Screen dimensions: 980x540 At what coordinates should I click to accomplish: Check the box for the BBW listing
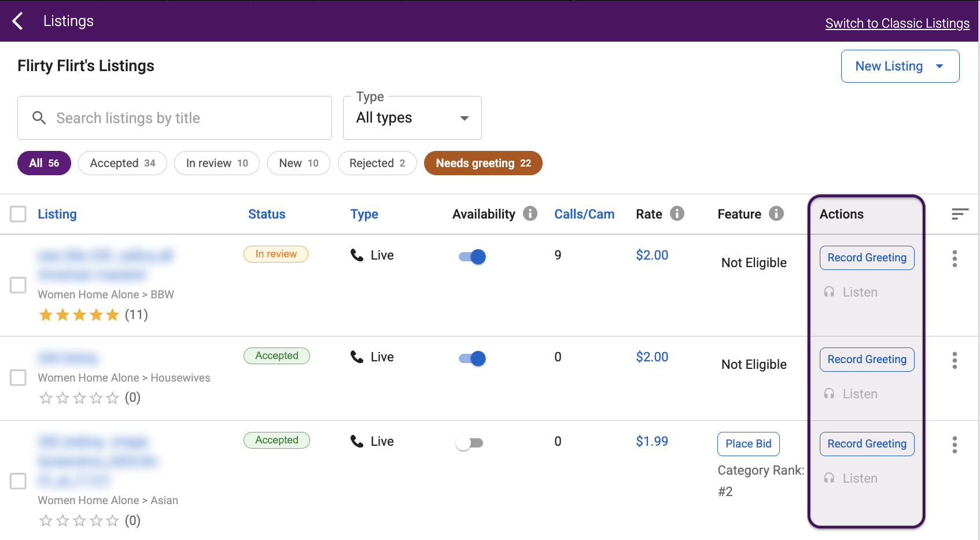(19, 285)
